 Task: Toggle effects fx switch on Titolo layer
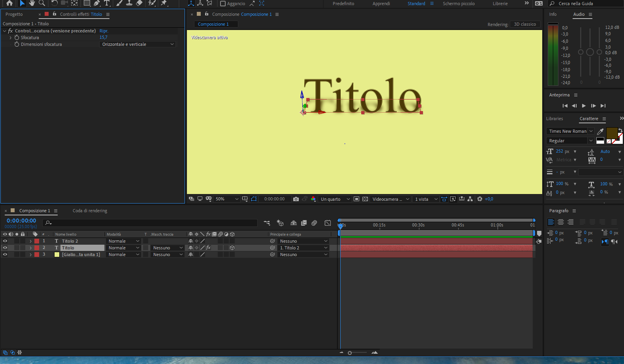point(209,248)
